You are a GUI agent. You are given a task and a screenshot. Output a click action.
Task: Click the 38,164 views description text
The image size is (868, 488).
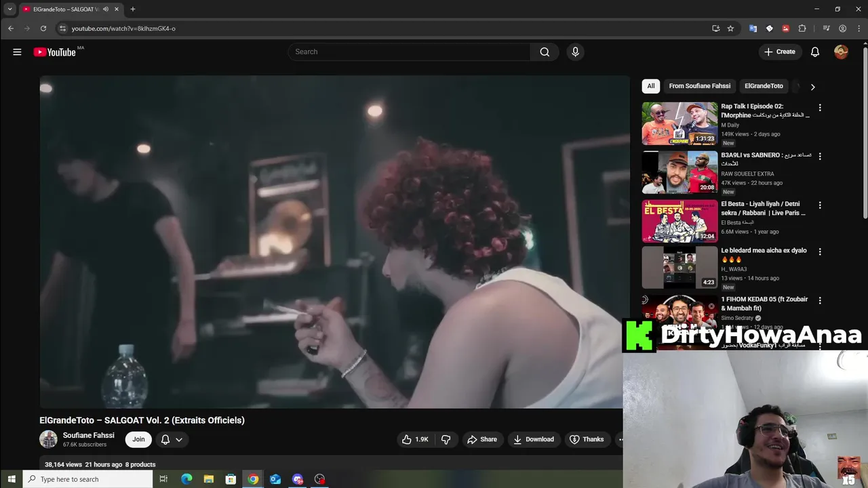100,464
